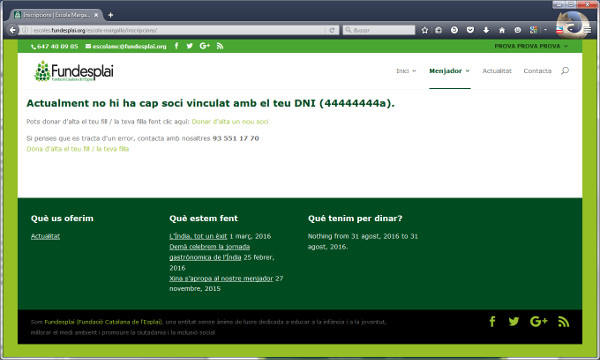Viewport: 600px width, 360px height.
Task: Open the bookmarks library icon
Action: click(x=439, y=30)
